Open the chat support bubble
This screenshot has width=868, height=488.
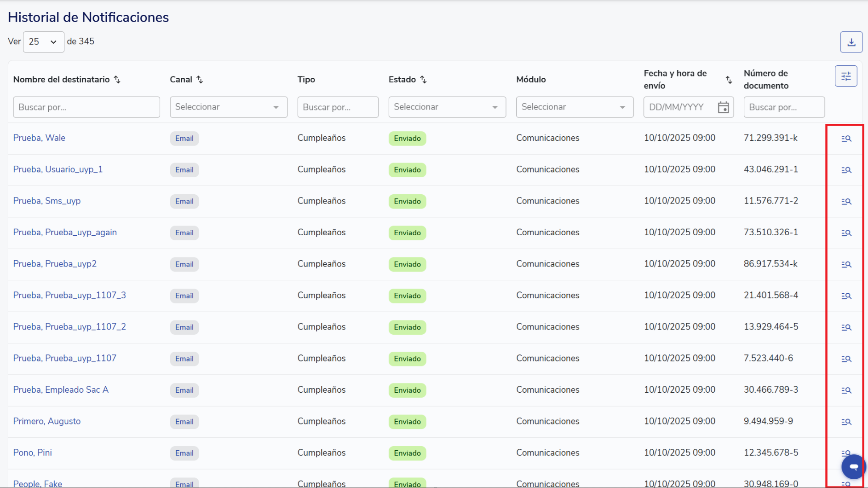(853, 467)
